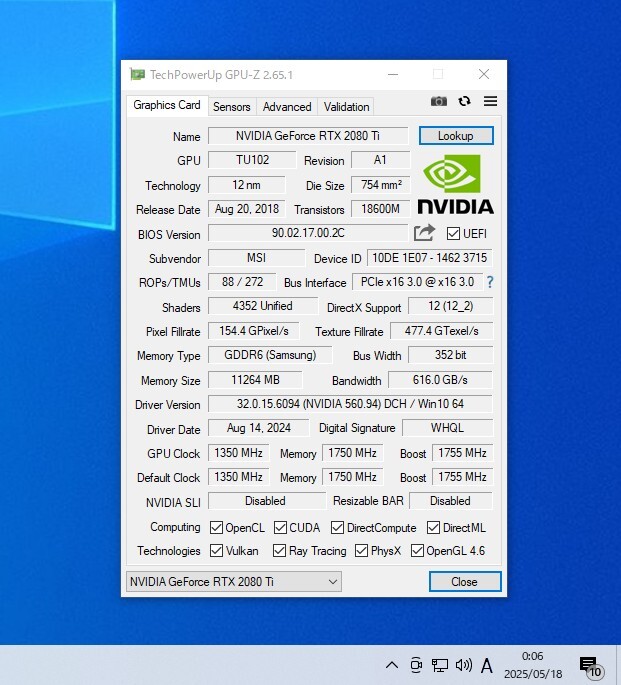The image size is (621, 685).
Task: Click the NVIDIA logo image
Action: [x=455, y=184]
